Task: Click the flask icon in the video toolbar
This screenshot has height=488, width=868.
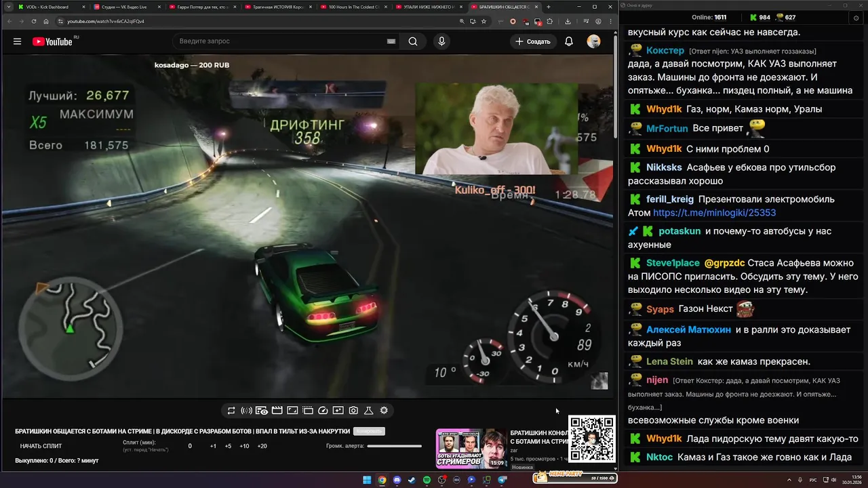Action: point(369,411)
